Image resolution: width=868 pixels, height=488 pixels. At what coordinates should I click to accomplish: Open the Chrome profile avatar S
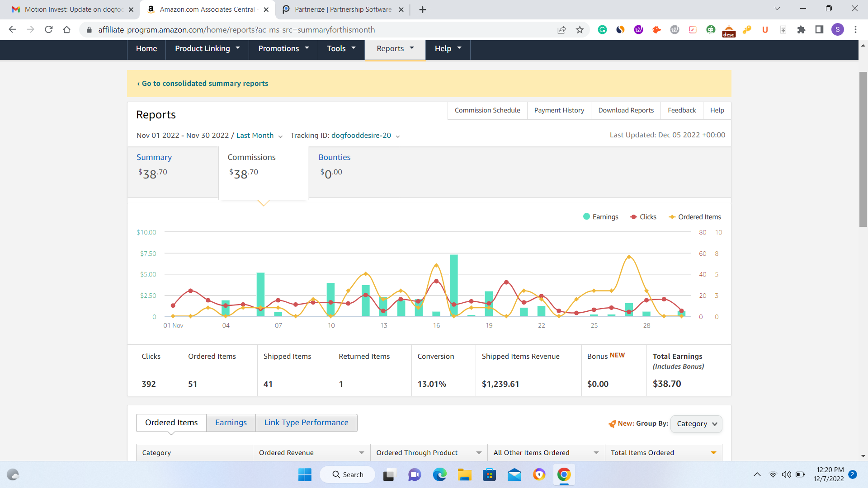[837, 30]
